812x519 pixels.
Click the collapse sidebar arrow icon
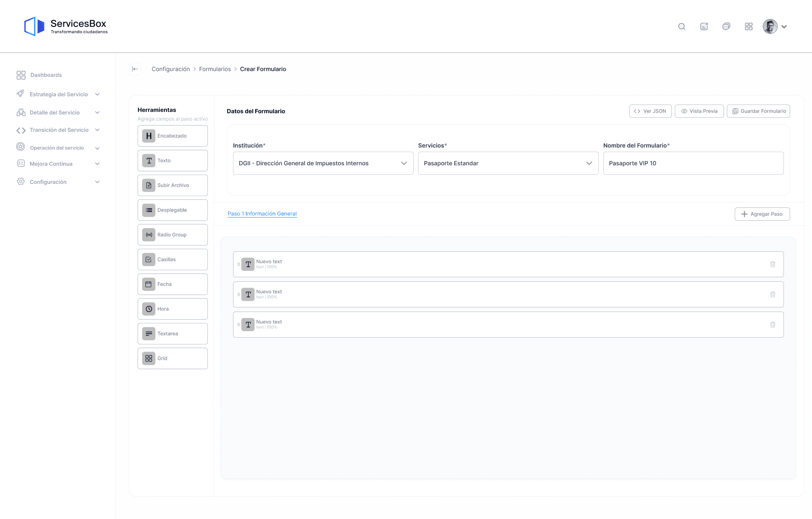click(135, 69)
